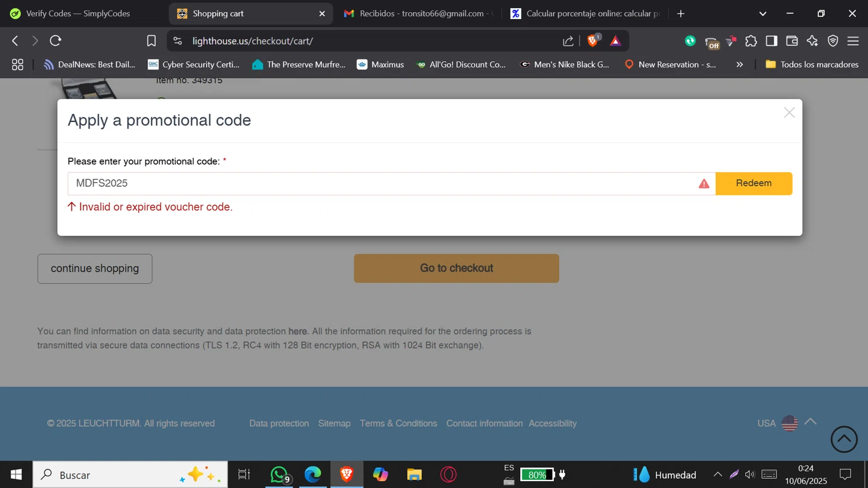Open Leo AI sparkle icon
Screen dimensions: 868x488
812,40
